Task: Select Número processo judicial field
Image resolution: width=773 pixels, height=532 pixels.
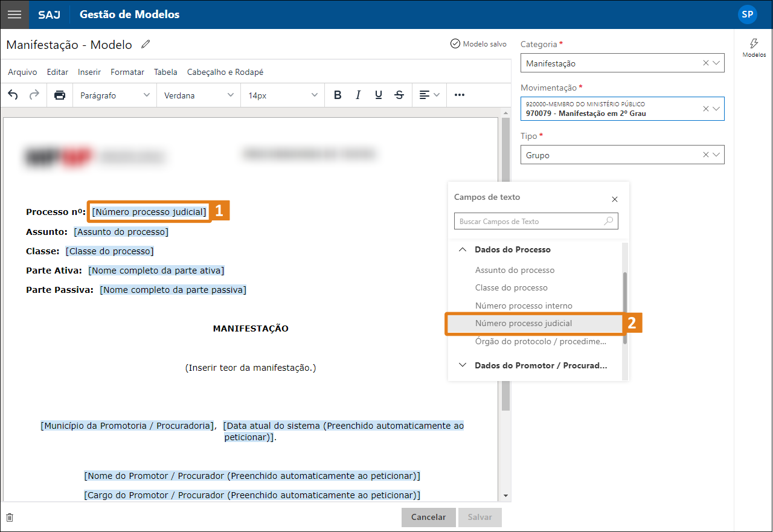Action: (x=523, y=324)
